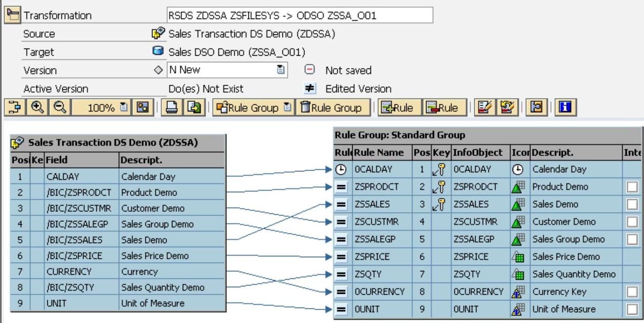Click the equals rule icon for 0UNIT

341,310
